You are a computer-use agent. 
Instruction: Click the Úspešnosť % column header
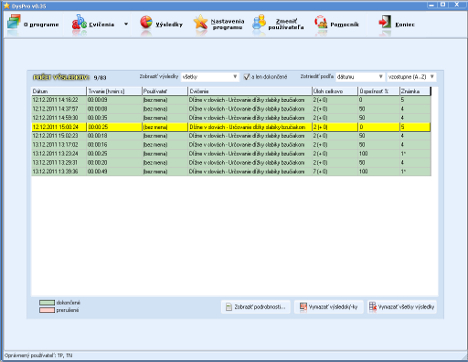379,91
